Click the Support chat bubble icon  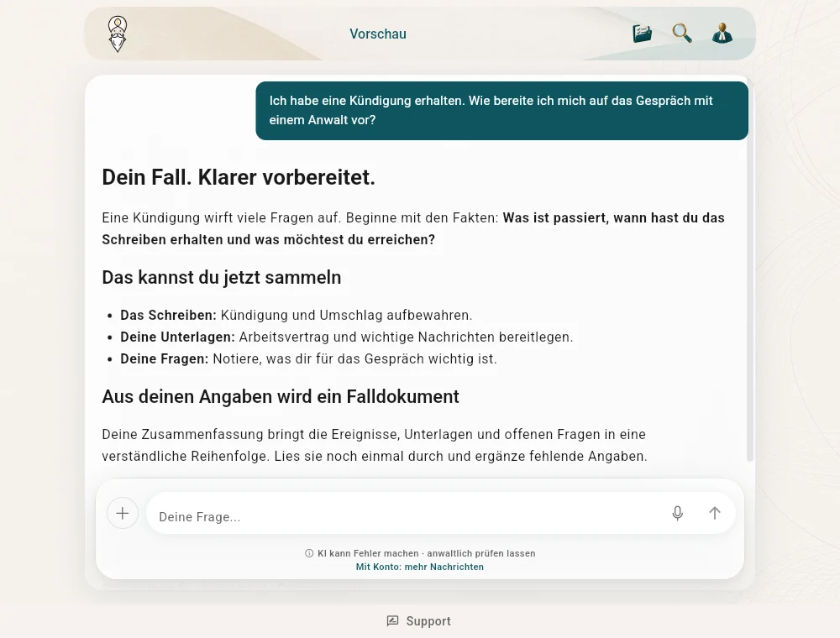tap(392, 621)
